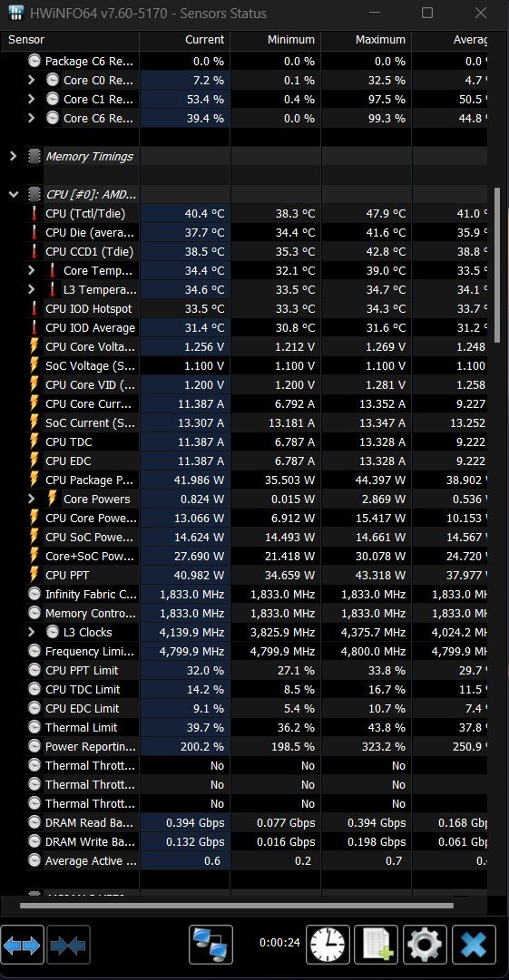The height and width of the screenshot is (980, 509).
Task: Click the clock icon of Thermal Limit
Action: coord(35,727)
